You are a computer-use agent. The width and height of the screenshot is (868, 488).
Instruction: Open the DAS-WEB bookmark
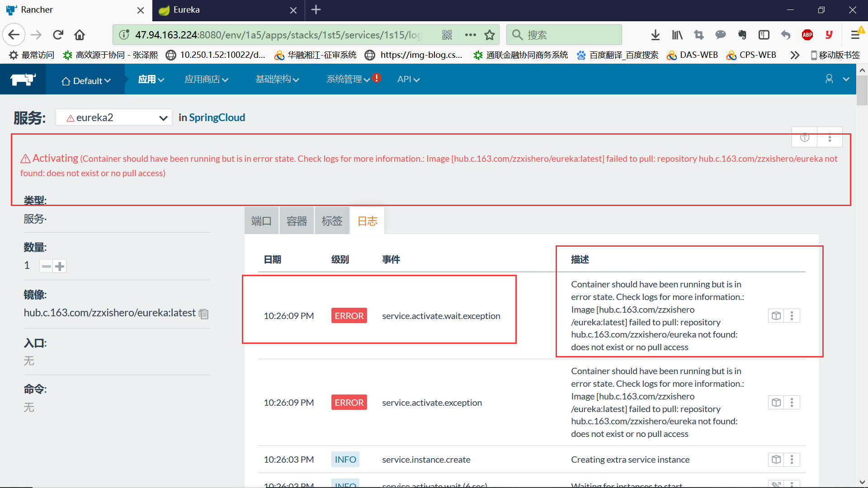[693, 55]
